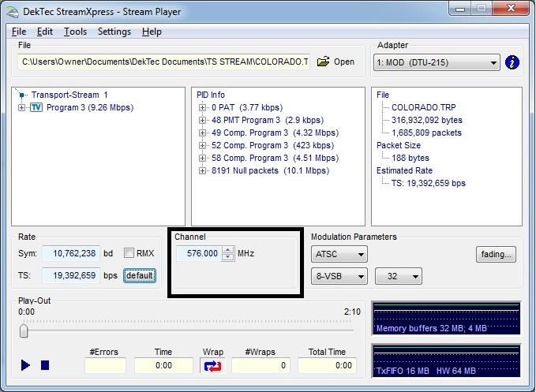Open the File menu
The height and width of the screenshot is (392, 536).
[19, 32]
